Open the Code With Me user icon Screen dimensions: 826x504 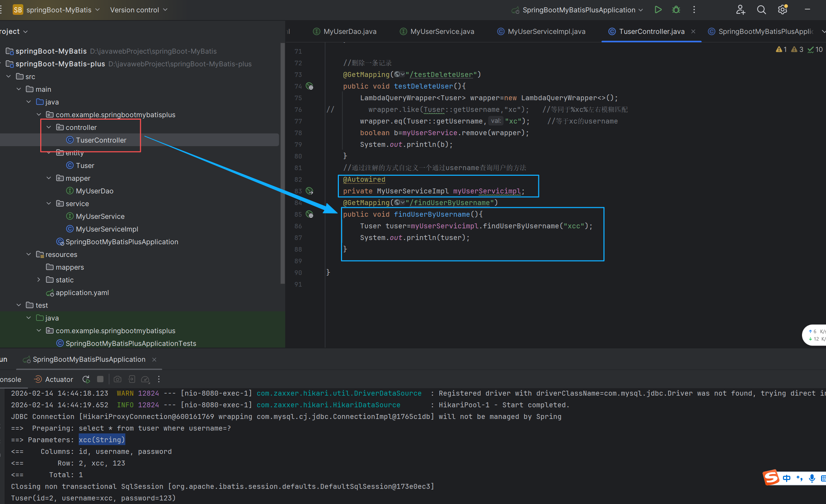[740, 10]
